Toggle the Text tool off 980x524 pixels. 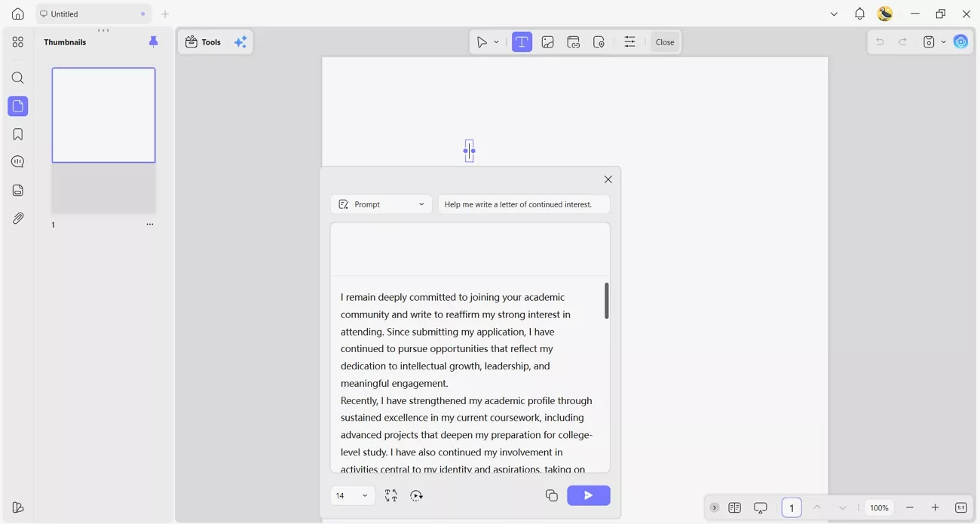[522, 41]
